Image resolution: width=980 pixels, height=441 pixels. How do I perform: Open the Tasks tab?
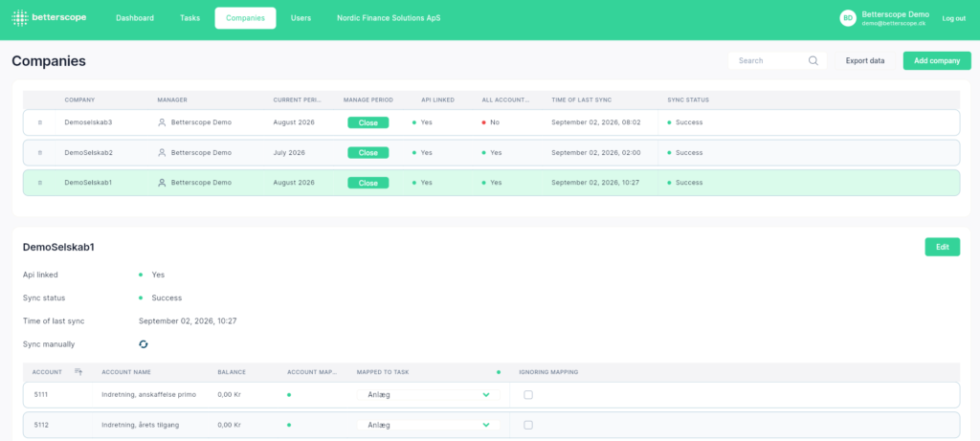pos(190,18)
